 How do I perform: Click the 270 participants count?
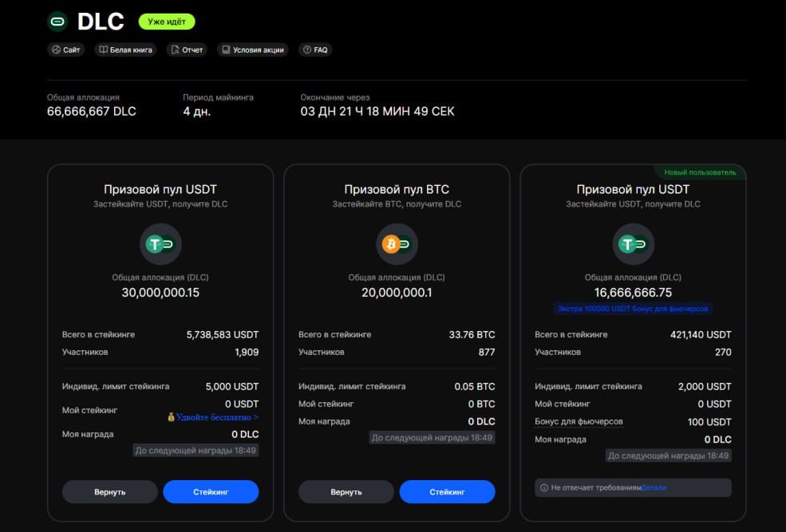pyautogui.click(x=723, y=353)
